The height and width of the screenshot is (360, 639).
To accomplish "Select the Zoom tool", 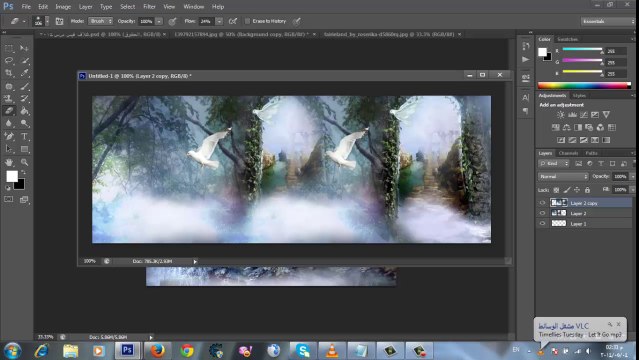I will click(24, 162).
